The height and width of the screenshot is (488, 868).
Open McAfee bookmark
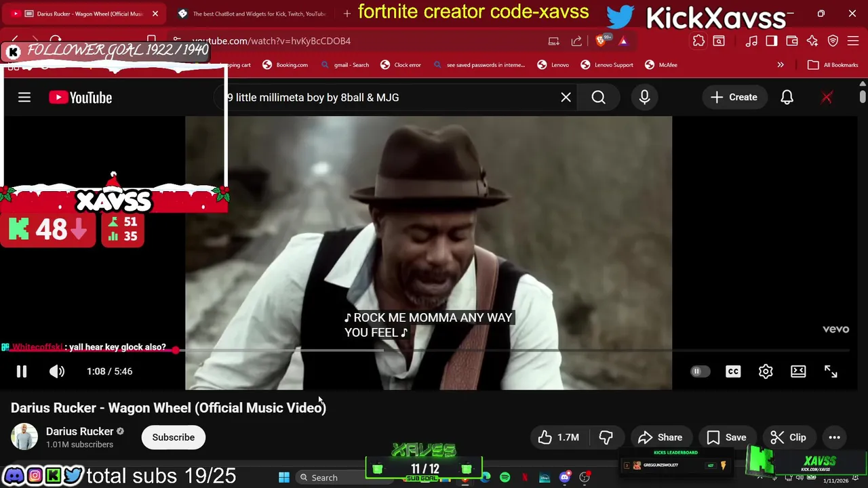tap(661, 65)
